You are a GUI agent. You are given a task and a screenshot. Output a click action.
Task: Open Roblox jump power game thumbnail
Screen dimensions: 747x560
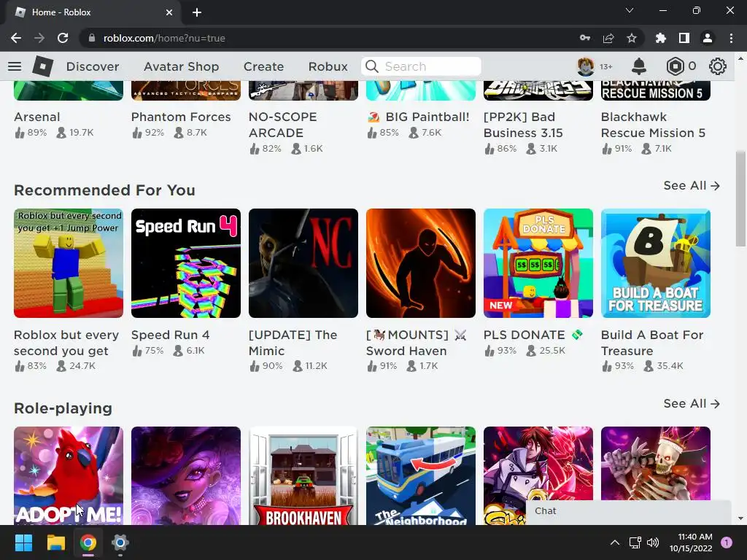[69, 263]
